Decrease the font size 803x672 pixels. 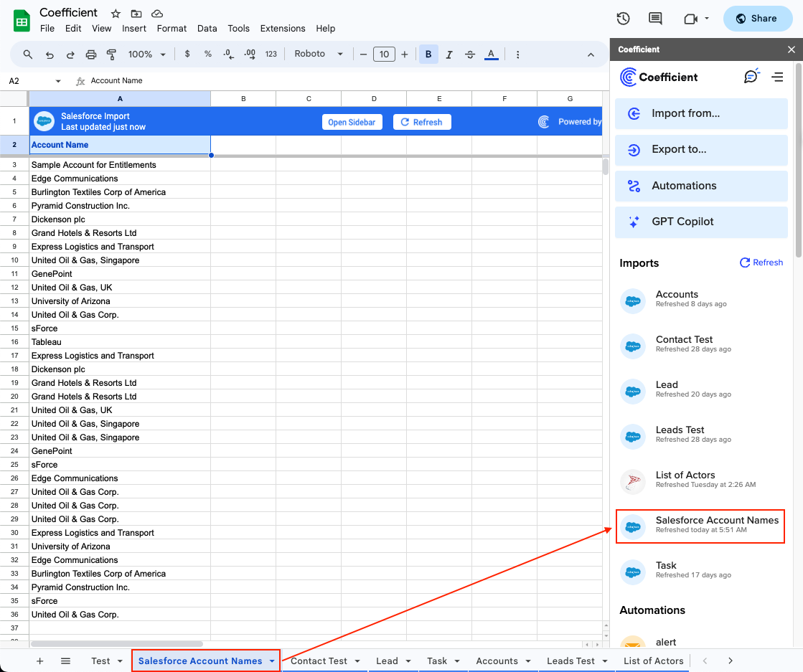(364, 55)
